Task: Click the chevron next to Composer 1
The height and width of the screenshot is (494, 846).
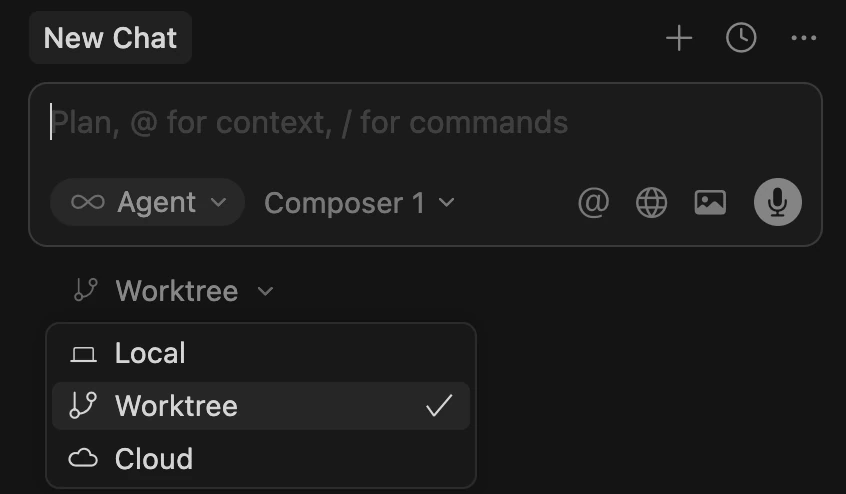Action: click(447, 203)
